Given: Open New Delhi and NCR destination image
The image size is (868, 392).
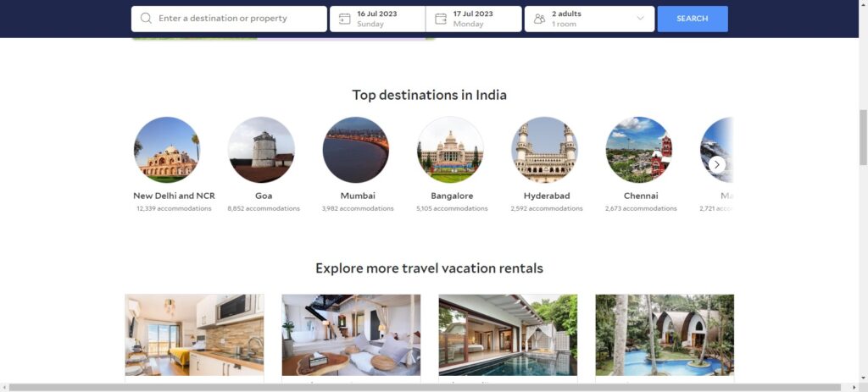Looking at the screenshot, I should click(x=167, y=150).
